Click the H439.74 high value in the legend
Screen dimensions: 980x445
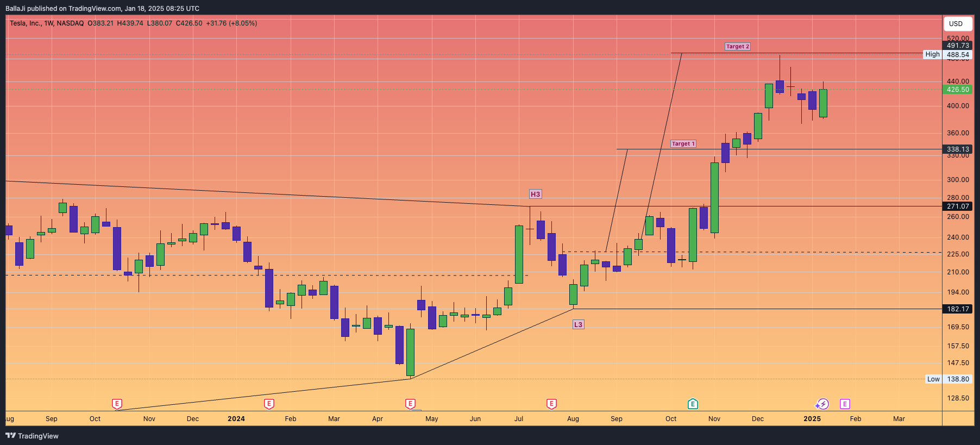tap(130, 23)
